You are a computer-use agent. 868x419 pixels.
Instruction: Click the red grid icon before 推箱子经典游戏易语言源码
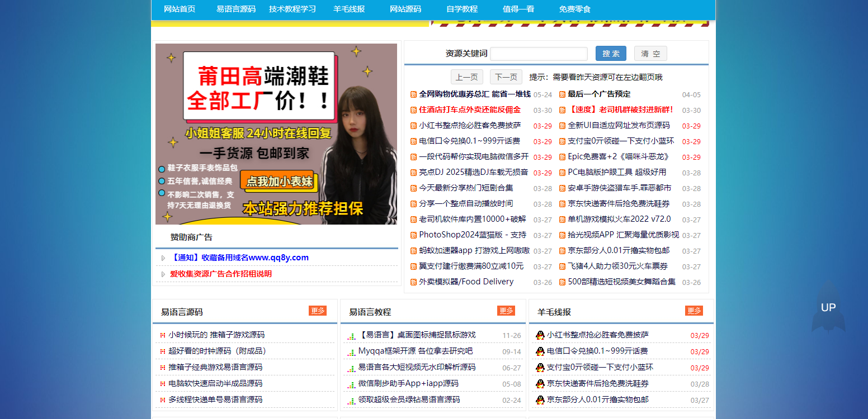point(162,367)
